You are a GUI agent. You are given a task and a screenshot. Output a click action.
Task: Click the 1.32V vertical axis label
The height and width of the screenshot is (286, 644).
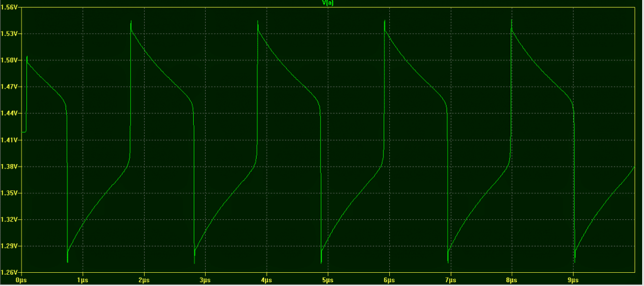(x=10, y=220)
